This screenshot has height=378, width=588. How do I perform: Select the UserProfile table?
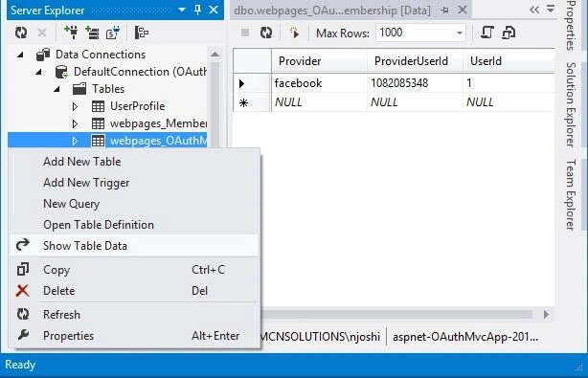pos(137,106)
